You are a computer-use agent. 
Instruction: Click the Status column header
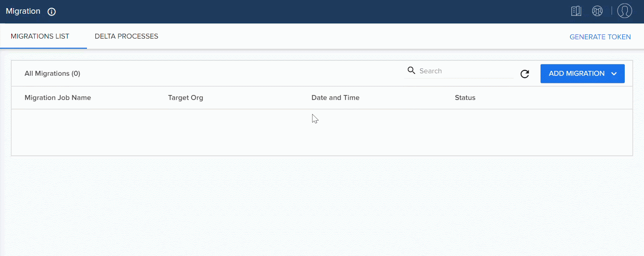pyautogui.click(x=465, y=97)
